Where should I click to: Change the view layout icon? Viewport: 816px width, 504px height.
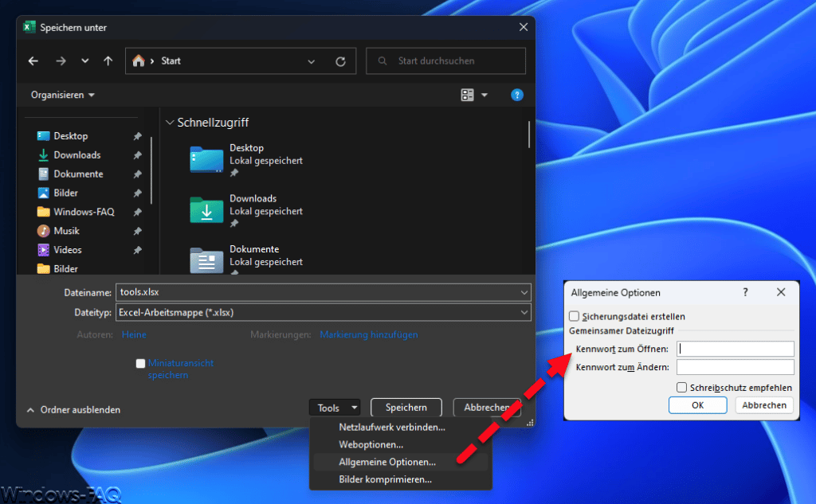[x=467, y=95]
